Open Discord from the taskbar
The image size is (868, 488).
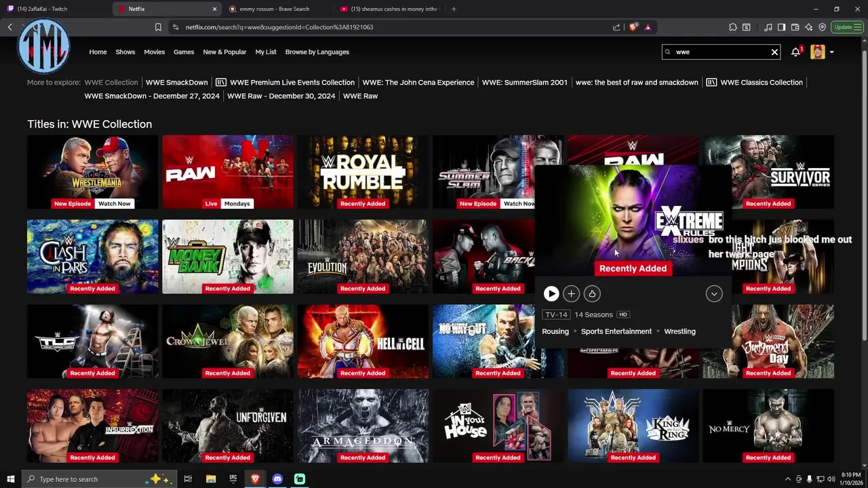[277, 479]
